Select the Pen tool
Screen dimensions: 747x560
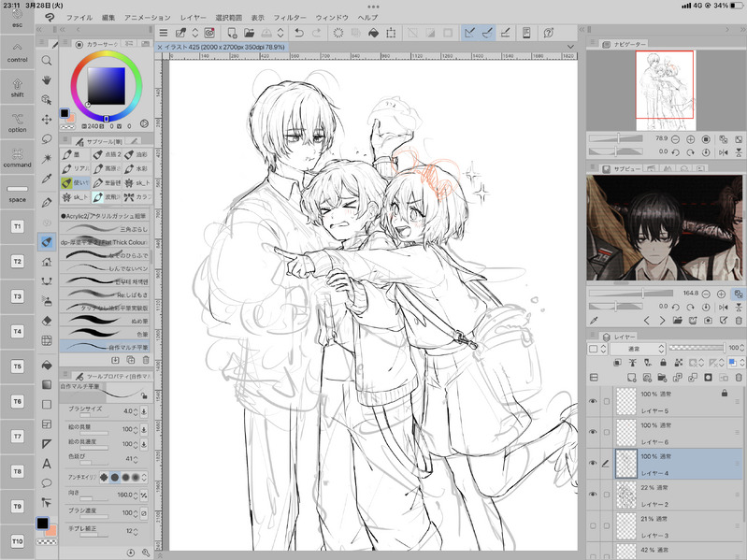click(x=46, y=202)
